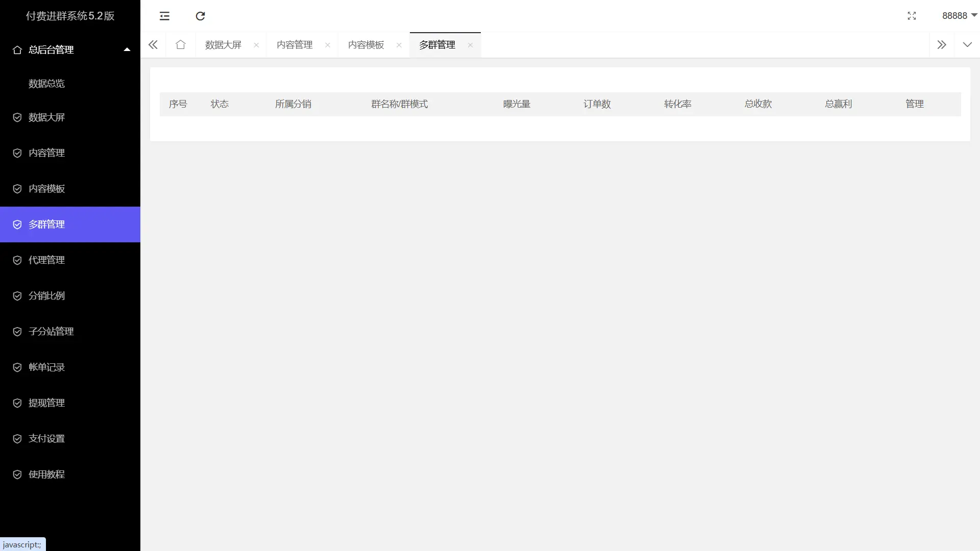The width and height of the screenshot is (980, 551).
Task: Open the 数据总览 page
Action: point(47,83)
